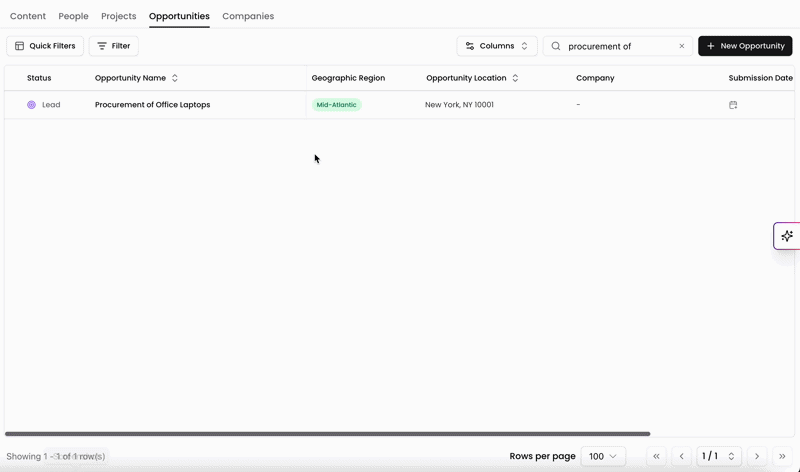The width and height of the screenshot is (800, 472).
Task: Click the search magnifier icon
Action: coord(556,46)
